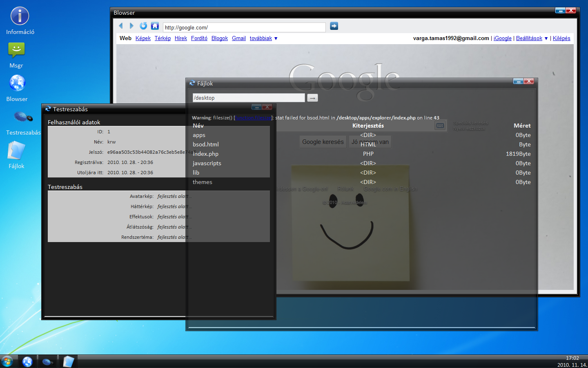588x368 pixels.
Task: Open the Képek tab link
Action: click(143, 38)
